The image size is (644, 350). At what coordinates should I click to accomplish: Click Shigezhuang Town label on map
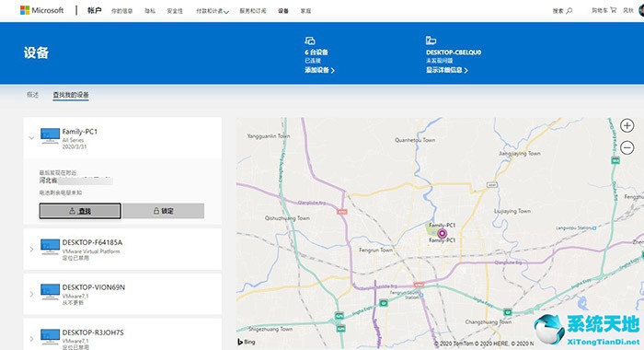tap(270, 329)
